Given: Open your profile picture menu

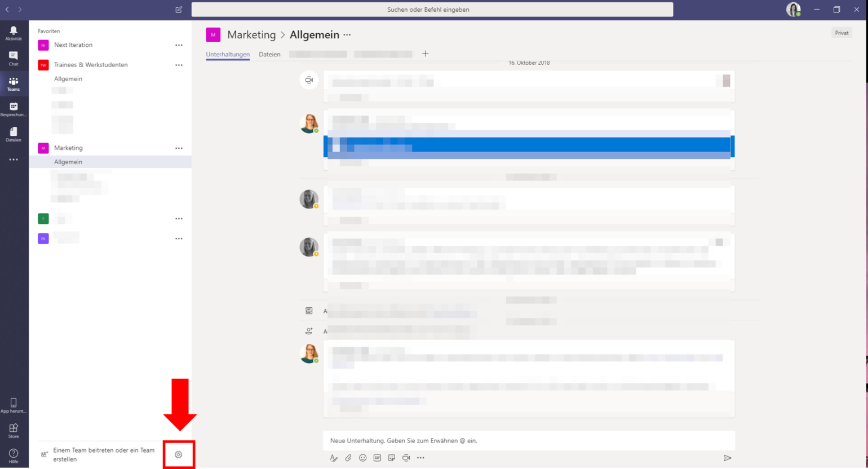Looking at the screenshot, I should coord(793,10).
